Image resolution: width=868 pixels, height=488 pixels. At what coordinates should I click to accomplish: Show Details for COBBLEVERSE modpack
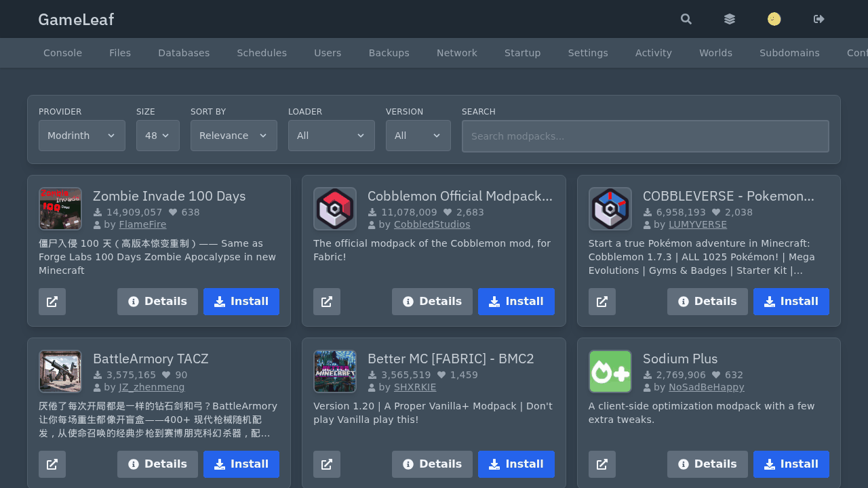pyautogui.click(x=707, y=302)
